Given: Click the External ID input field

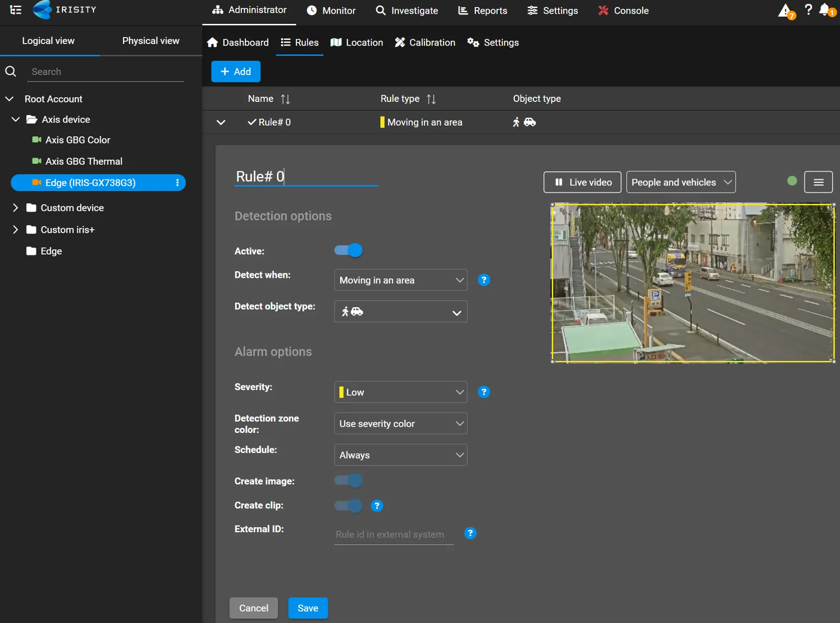Looking at the screenshot, I should (x=394, y=534).
